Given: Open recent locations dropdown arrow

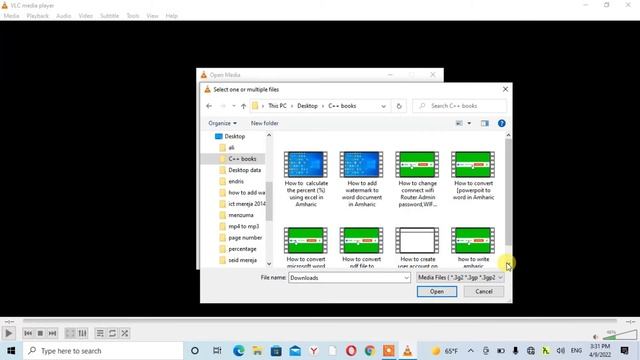Looking at the screenshot, I should tap(234, 106).
